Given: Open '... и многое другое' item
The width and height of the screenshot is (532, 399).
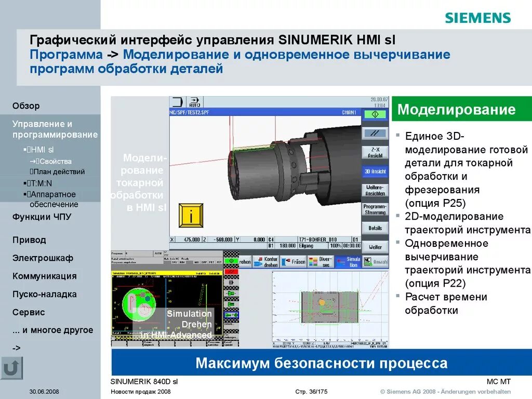Looking at the screenshot, I should (52, 330).
